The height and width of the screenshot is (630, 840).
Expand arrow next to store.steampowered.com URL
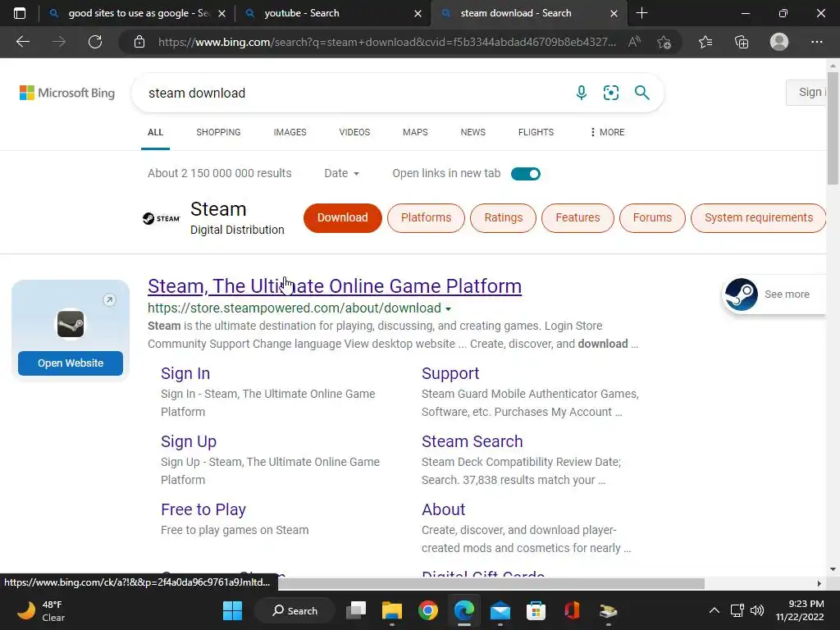[449, 308]
